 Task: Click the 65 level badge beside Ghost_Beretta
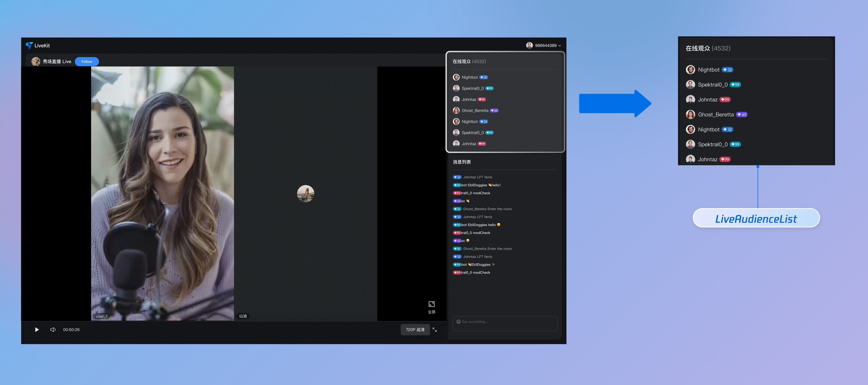pyautogui.click(x=494, y=110)
